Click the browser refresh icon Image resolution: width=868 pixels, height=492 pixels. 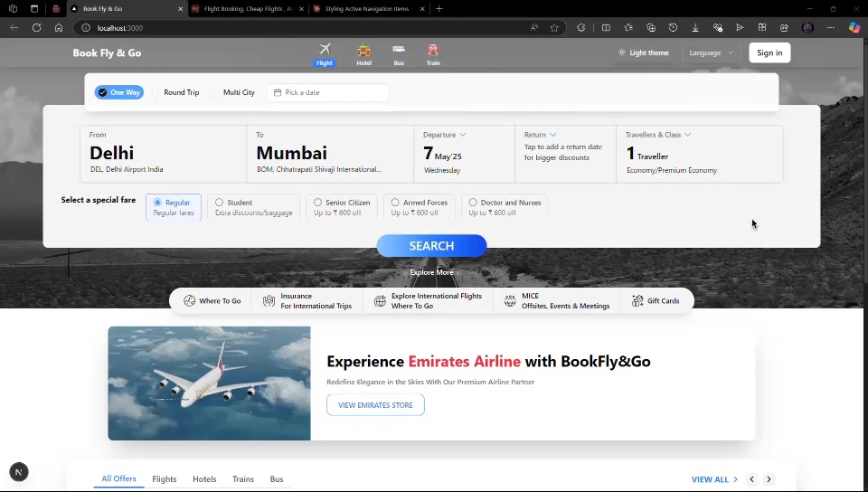tap(36, 28)
